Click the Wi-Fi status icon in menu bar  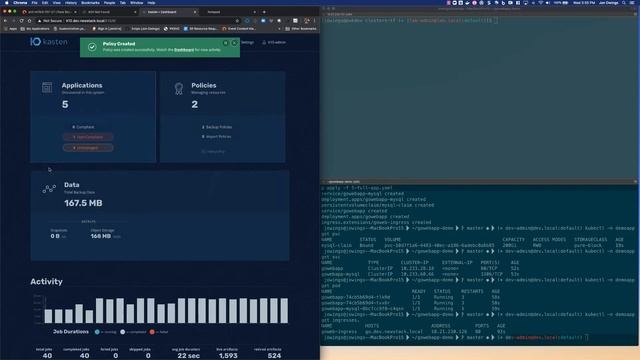541,2
